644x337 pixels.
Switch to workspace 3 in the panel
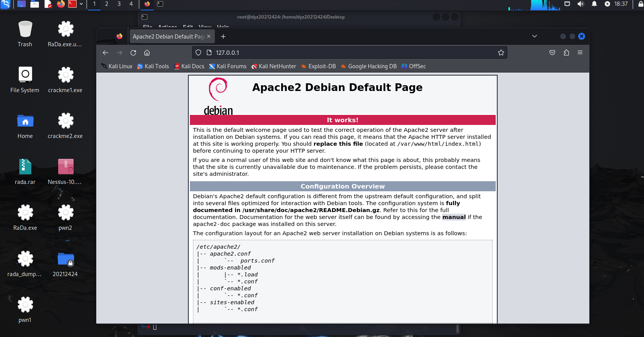119,4
